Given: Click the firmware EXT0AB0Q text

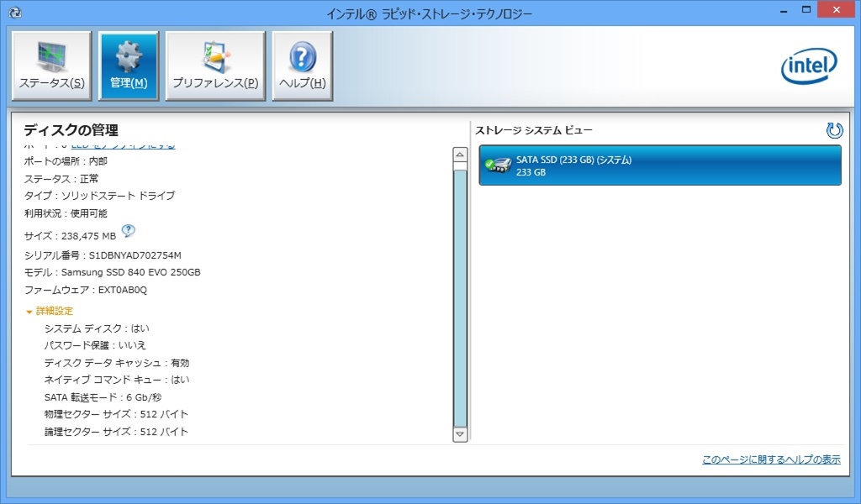Looking at the screenshot, I should coord(123,290).
